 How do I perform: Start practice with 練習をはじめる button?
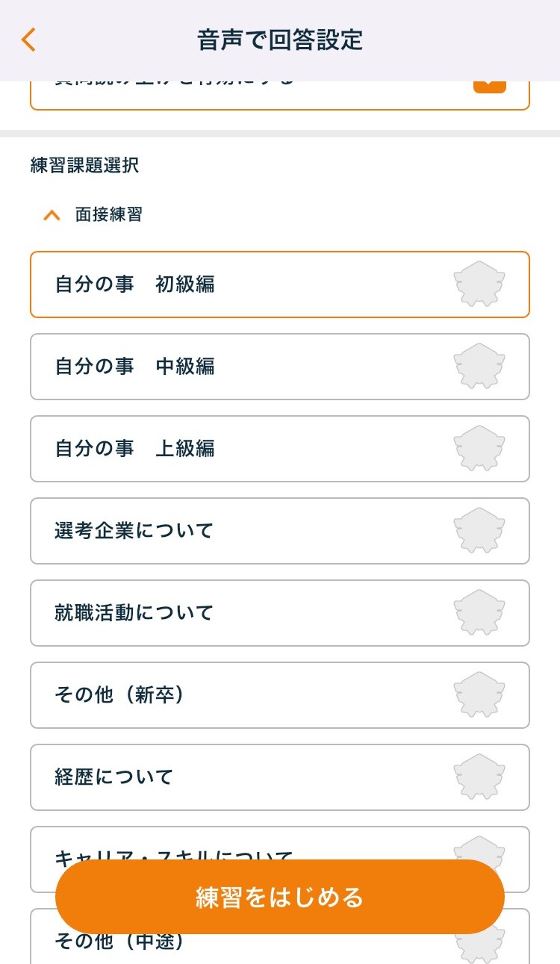(x=279, y=897)
